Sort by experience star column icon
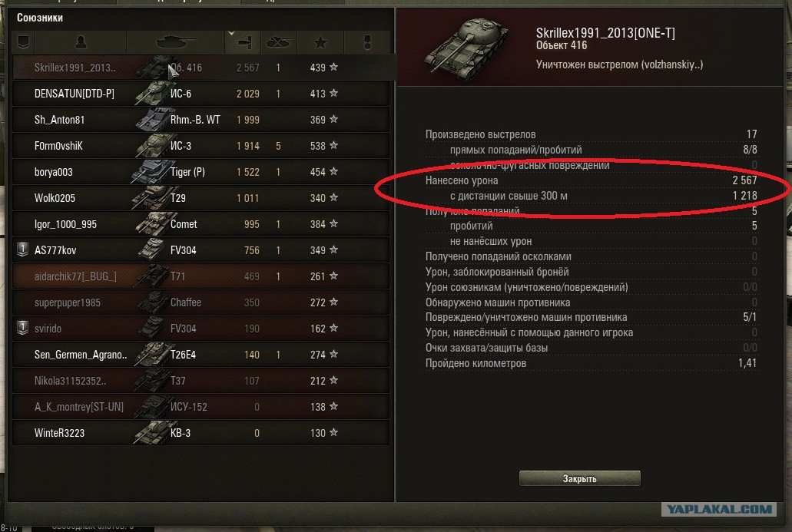The image size is (792, 532). point(320,43)
